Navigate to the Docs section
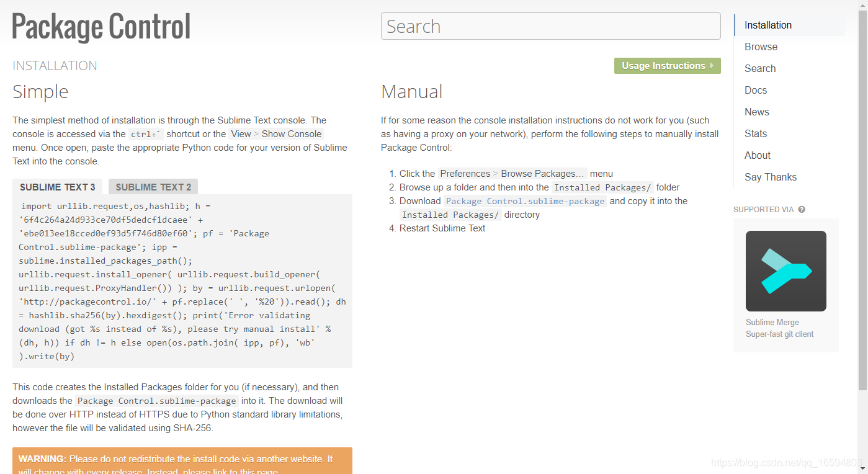This screenshot has height=474, width=868. point(756,90)
